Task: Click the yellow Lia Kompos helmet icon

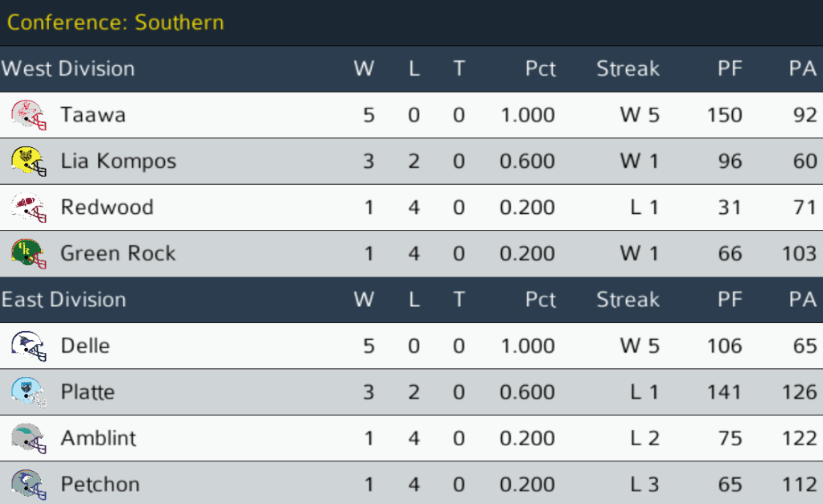Action: [28, 162]
